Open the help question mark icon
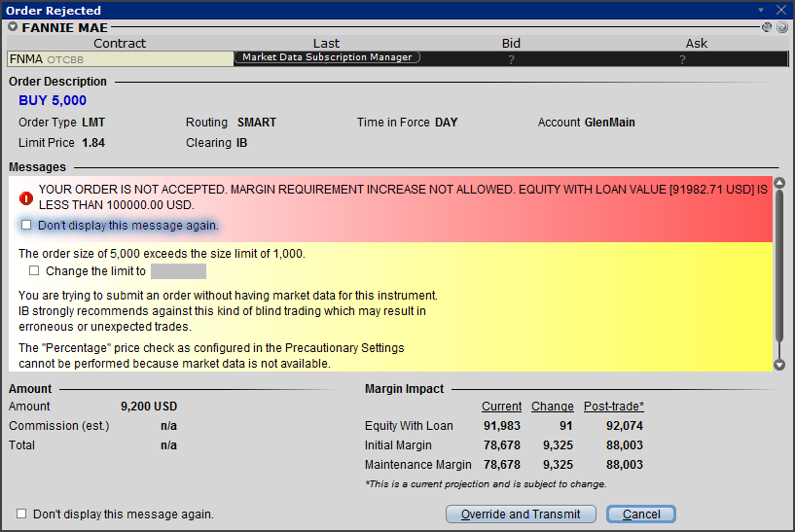Viewport: 795px width, 532px height. click(782, 27)
